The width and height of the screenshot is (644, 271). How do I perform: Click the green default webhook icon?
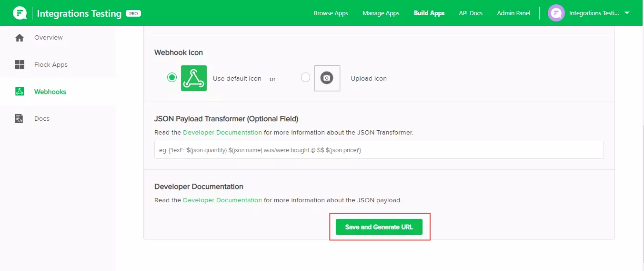194,78
